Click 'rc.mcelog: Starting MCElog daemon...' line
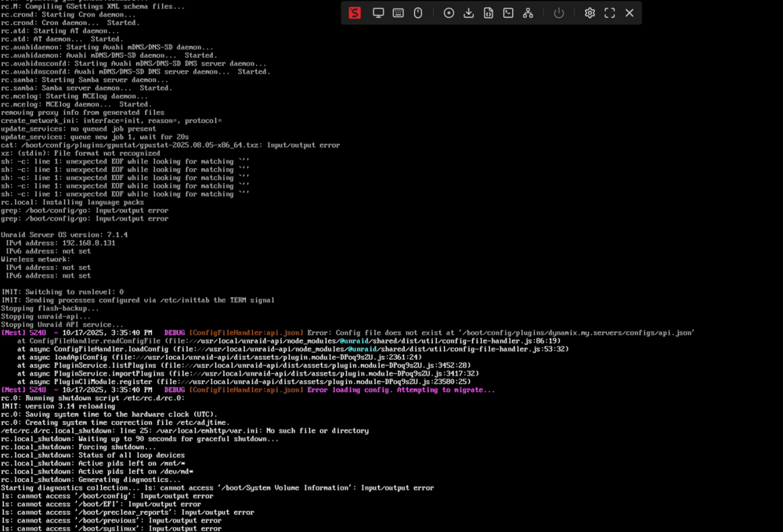 74,96
